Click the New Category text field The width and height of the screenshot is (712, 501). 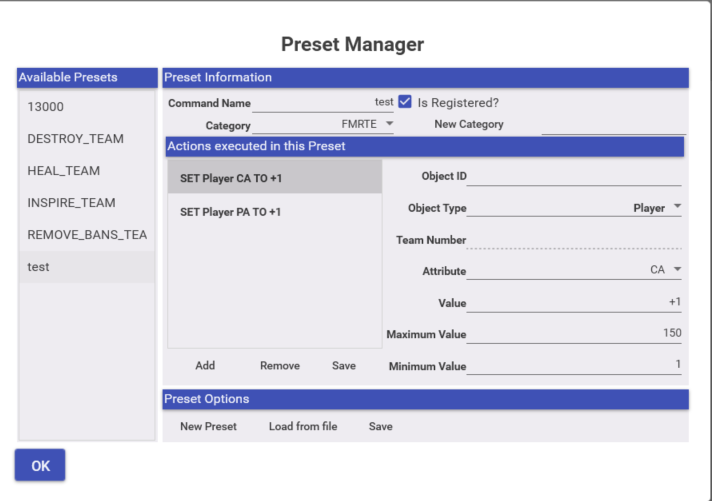click(x=613, y=125)
